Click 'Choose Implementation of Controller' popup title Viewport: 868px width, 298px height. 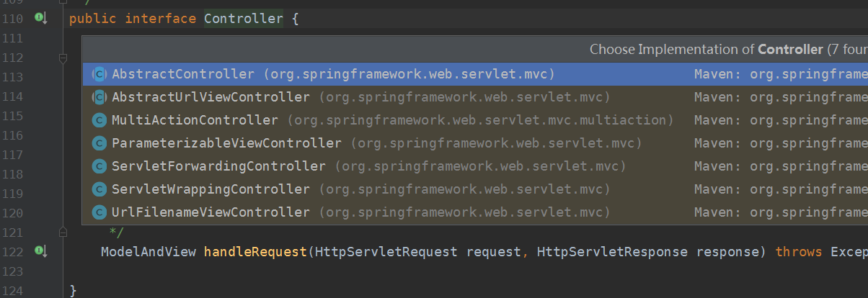tap(729, 50)
